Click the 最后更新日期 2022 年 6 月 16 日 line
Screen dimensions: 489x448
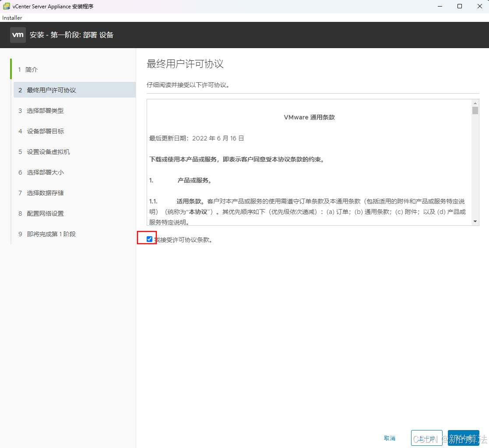197,138
